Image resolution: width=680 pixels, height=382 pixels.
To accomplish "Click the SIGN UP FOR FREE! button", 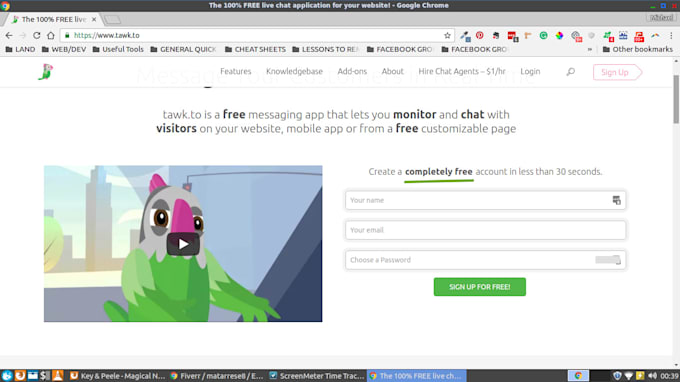I will [480, 287].
